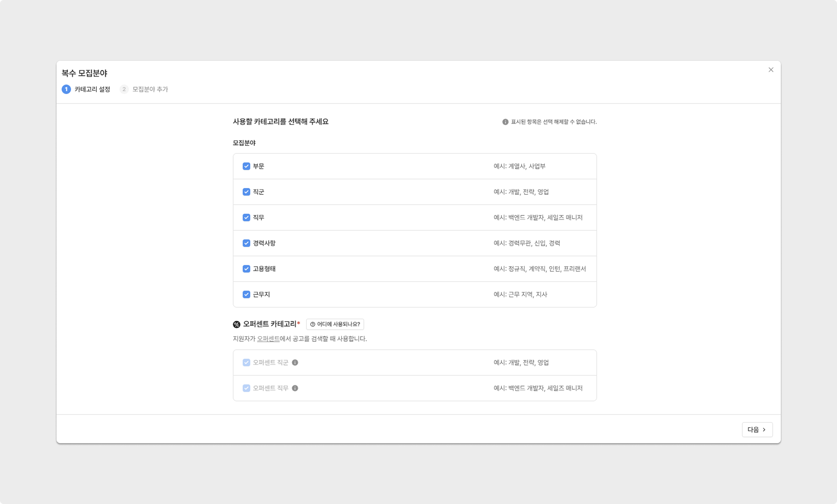Click info icon next to 표시된 항목 notice
Viewport: 837px width, 504px height.
click(x=505, y=122)
